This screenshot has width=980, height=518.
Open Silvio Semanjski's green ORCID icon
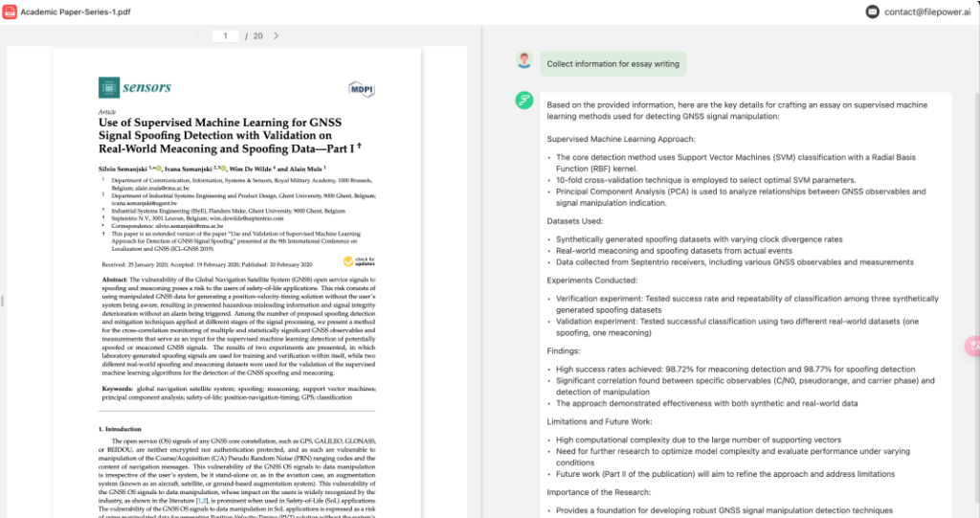158,169
